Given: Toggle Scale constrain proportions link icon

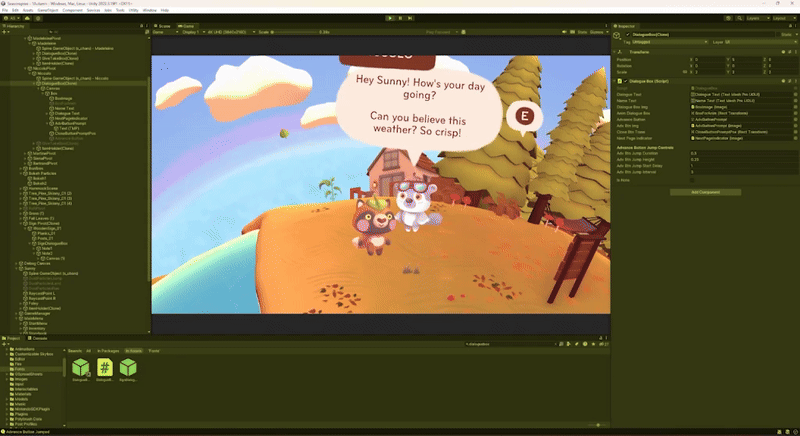Looking at the screenshot, I should point(685,72).
